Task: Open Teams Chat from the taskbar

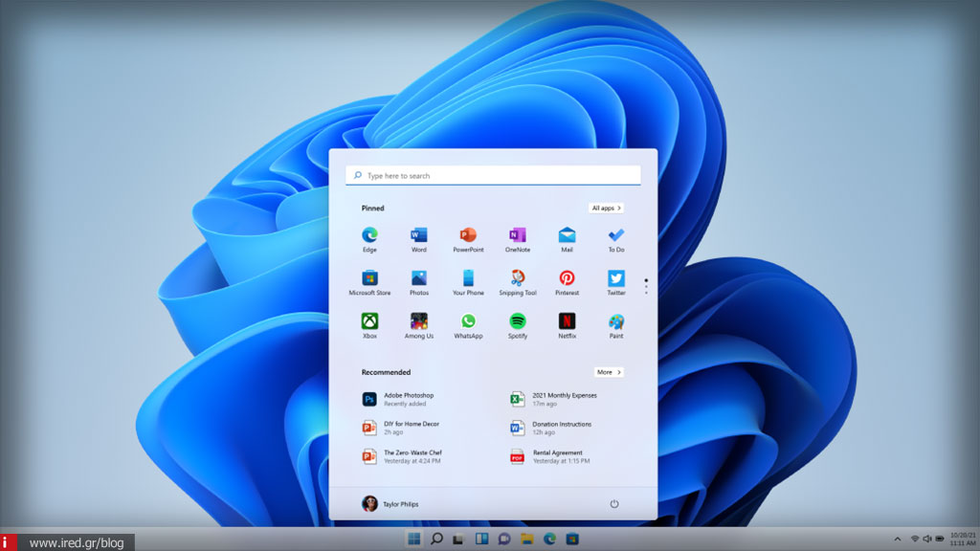Action: tap(504, 538)
